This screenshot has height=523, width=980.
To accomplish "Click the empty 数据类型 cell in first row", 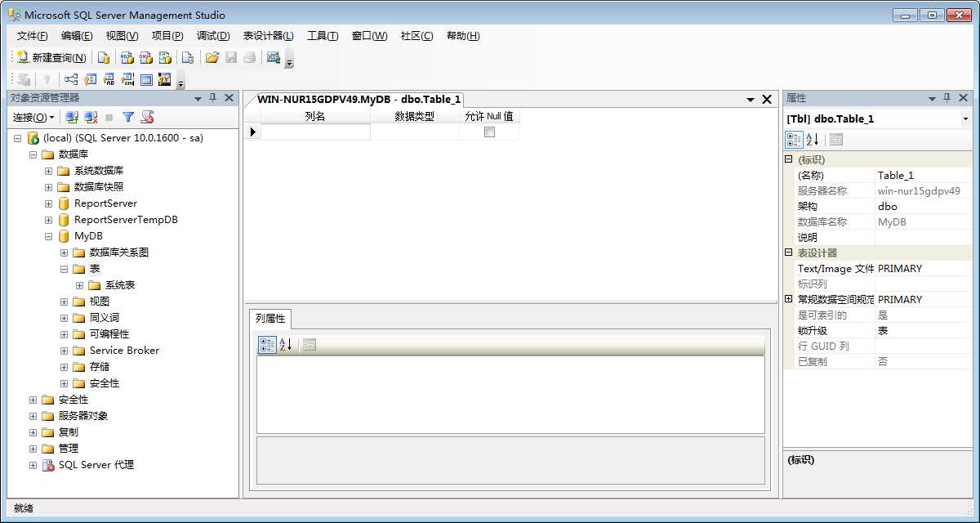I will (x=415, y=132).
